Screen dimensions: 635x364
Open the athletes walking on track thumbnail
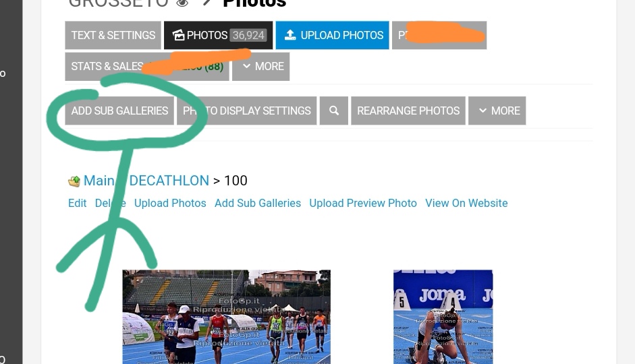point(226,317)
